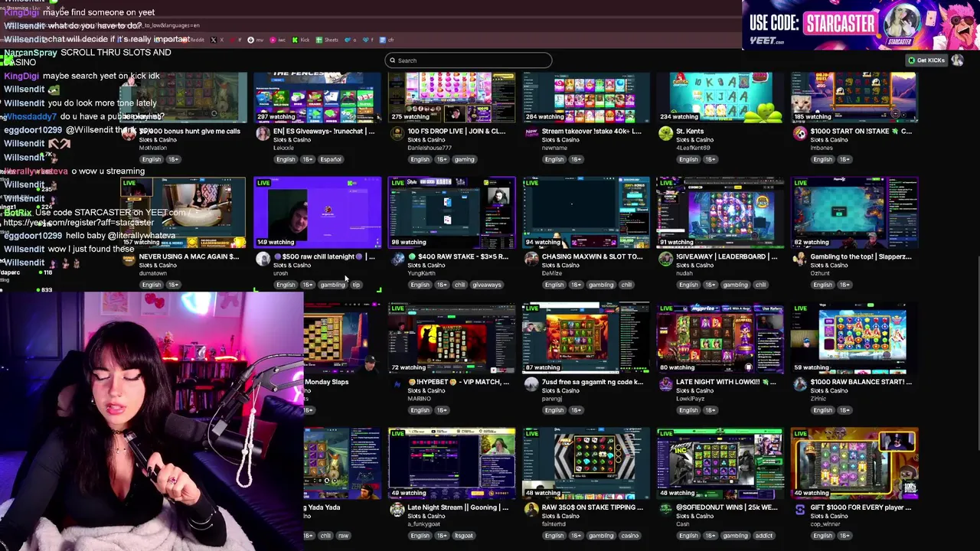The width and height of the screenshot is (980, 551).
Task: Click YungKarth channel avatar
Action: pyautogui.click(x=397, y=259)
